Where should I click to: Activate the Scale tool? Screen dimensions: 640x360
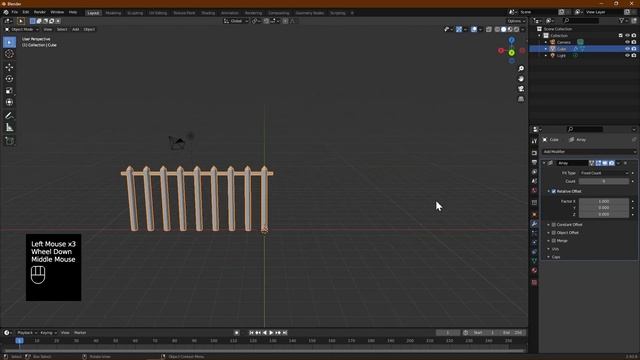coord(9,91)
